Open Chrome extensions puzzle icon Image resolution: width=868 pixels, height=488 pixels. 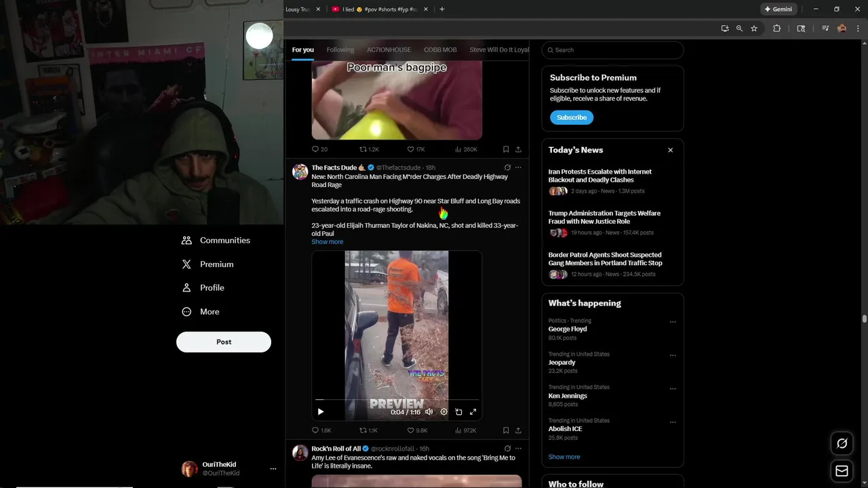pos(777,28)
